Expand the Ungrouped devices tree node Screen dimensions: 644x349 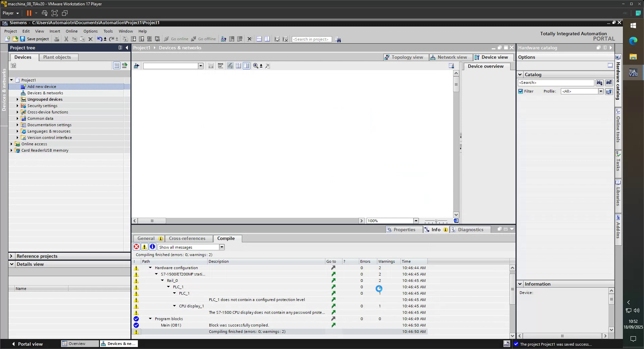click(x=17, y=99)
